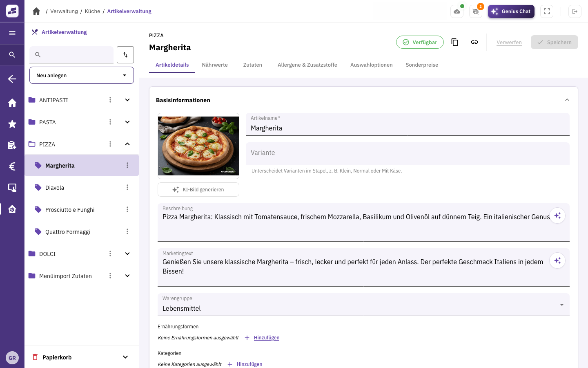
Task: Click the logout icon in top bar
Action: pos(575,11)
